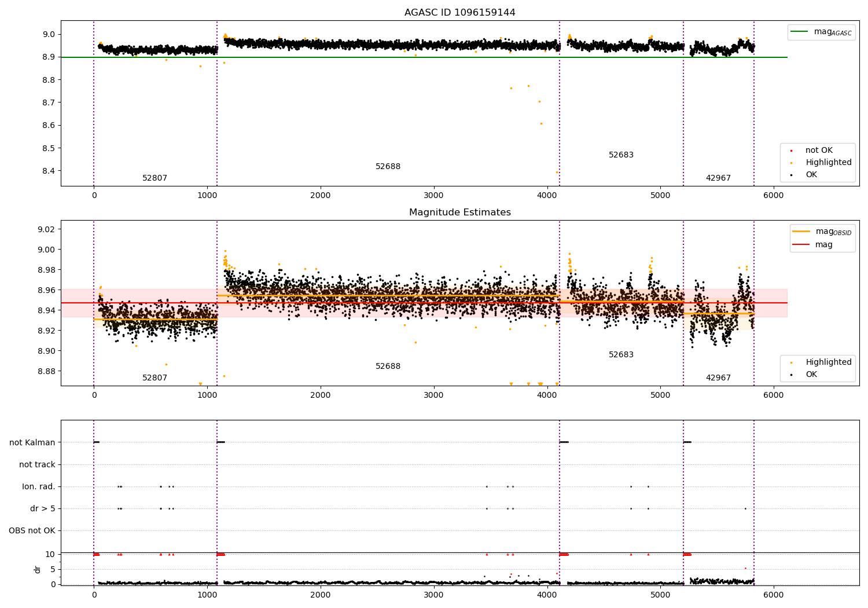
Task: Click 'OK' legend entry in Magnitude Estimates plot
Action: tap(811, 374)
